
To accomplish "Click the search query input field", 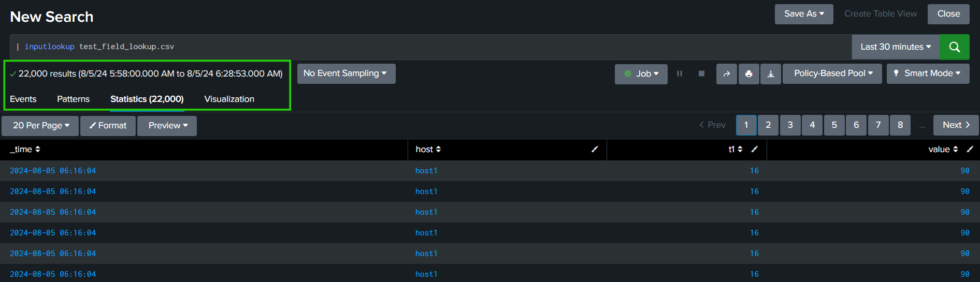I will click(x=414, y=47).
